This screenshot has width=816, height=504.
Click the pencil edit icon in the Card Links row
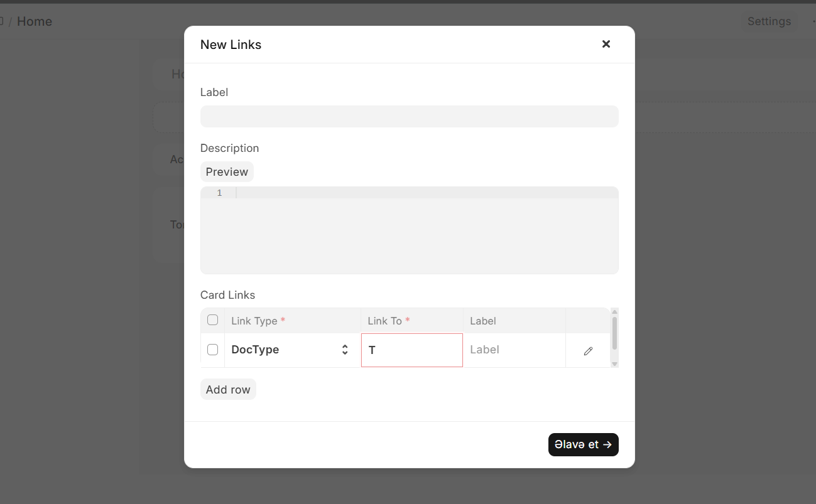588,351
